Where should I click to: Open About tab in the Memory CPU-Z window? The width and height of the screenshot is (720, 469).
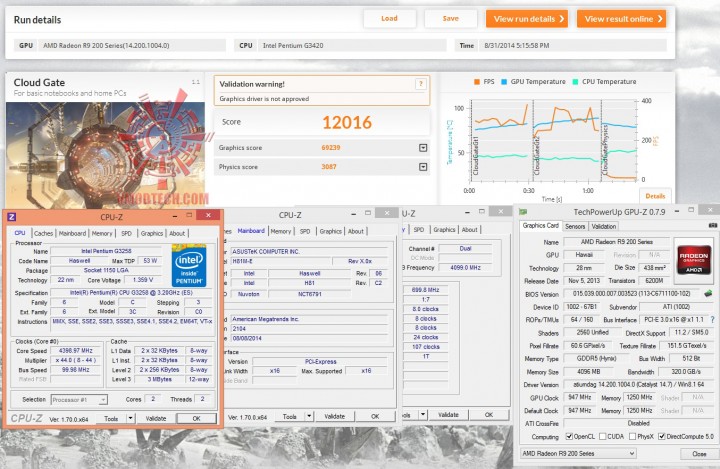(469, 229)
